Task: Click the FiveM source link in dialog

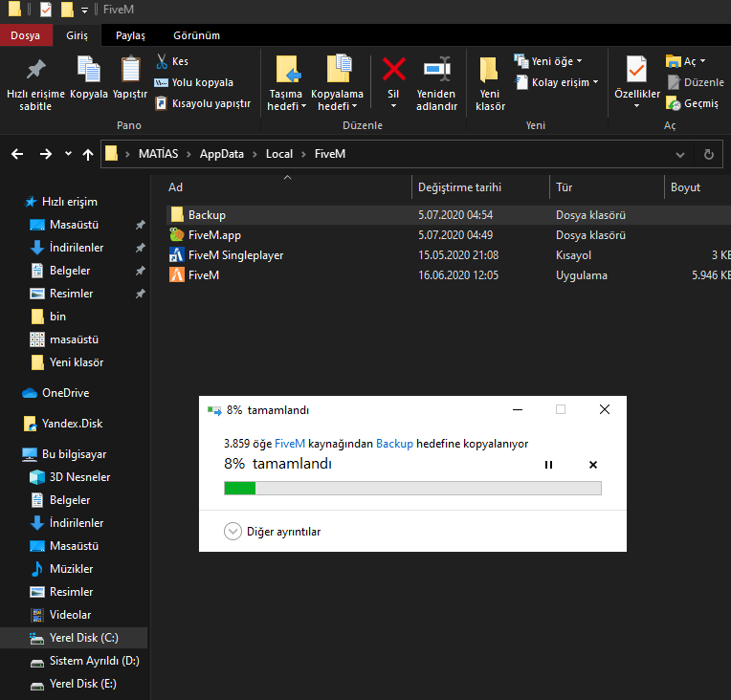Action: click(x=290, y=443)
